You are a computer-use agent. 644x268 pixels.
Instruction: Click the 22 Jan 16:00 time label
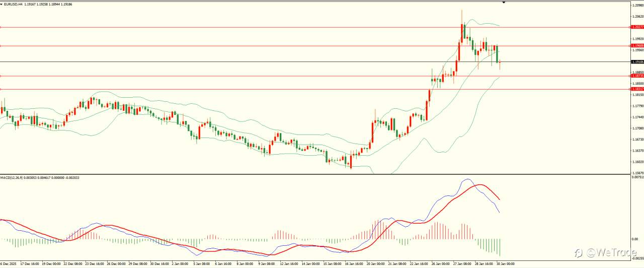tap(419, 263)
